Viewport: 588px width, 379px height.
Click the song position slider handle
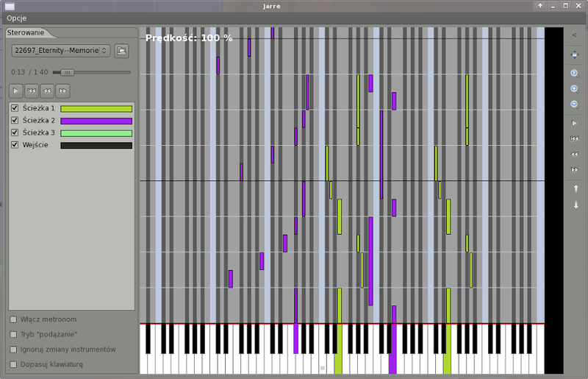68,73
